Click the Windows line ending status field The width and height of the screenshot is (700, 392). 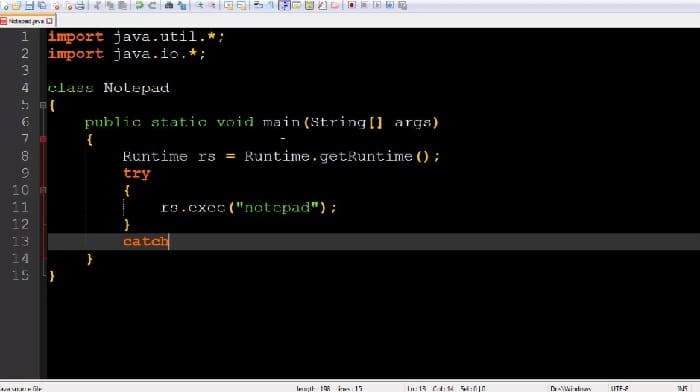pyautogui.click(x=570, y=388)
